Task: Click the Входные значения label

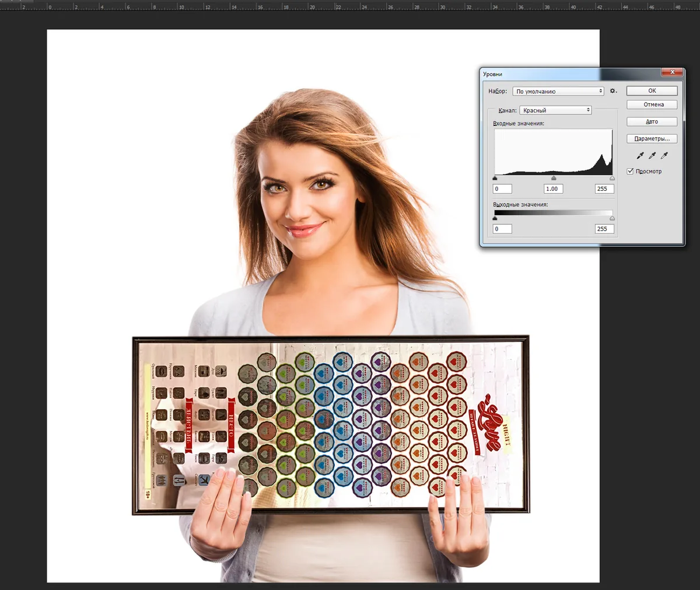Action: [x=519, y=124]
